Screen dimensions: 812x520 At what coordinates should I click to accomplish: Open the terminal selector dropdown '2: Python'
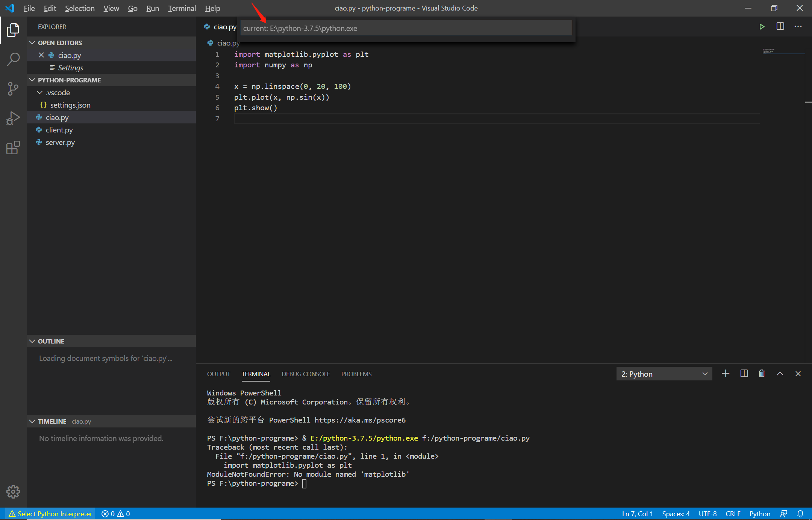(664, 374)
